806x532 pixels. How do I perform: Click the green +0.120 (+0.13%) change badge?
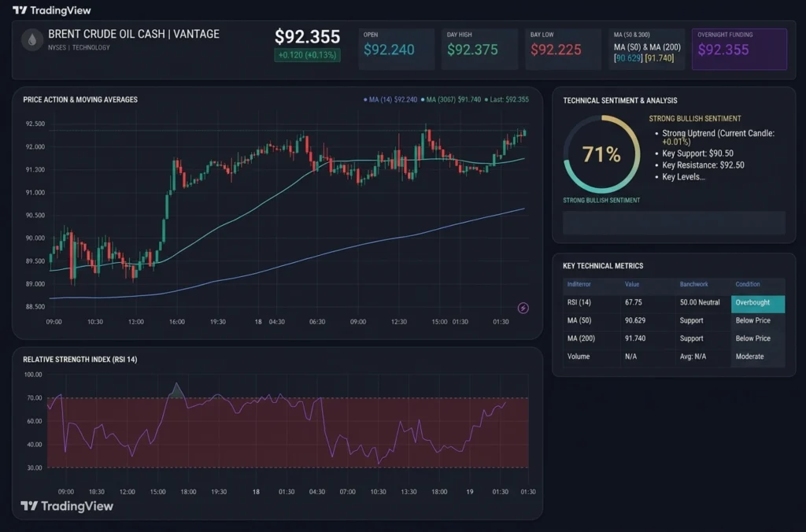tap(308, 55)
